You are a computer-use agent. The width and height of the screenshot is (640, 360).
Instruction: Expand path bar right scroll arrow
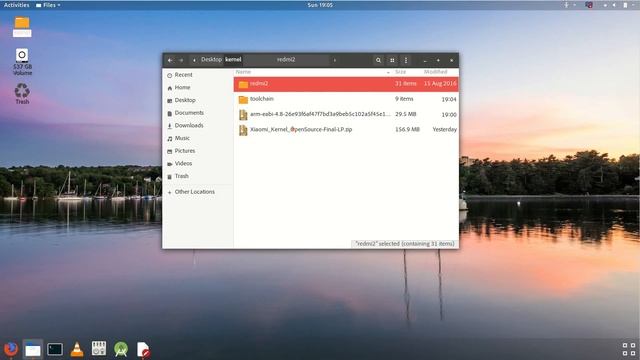coord(335,60)
